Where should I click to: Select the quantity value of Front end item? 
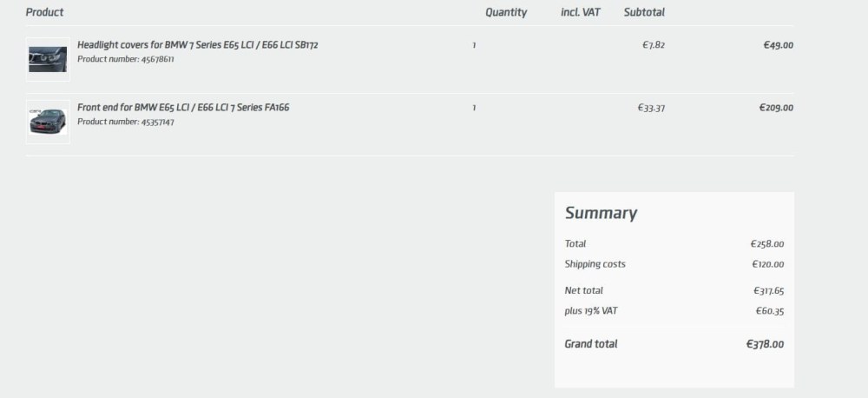tap(474, 108)
